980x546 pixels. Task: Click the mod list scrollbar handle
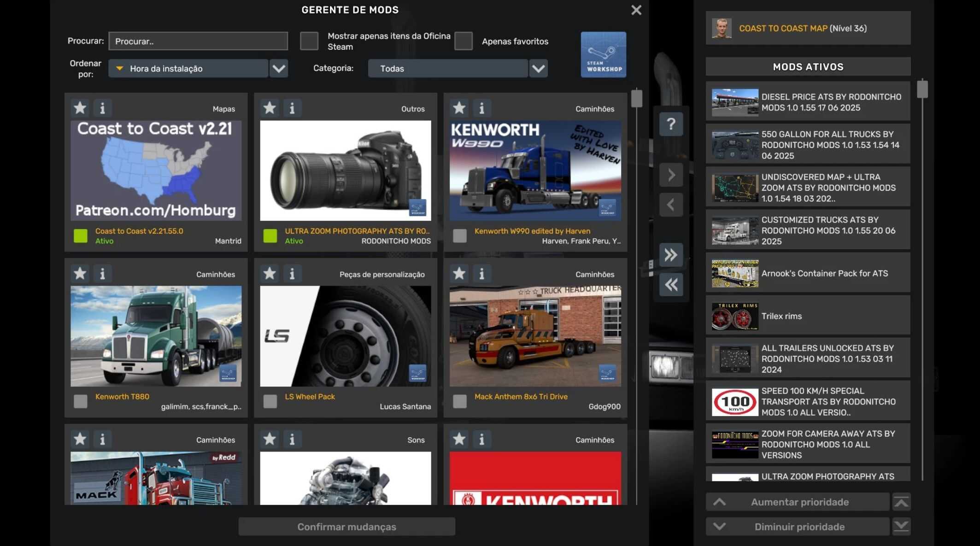(636, 99)
